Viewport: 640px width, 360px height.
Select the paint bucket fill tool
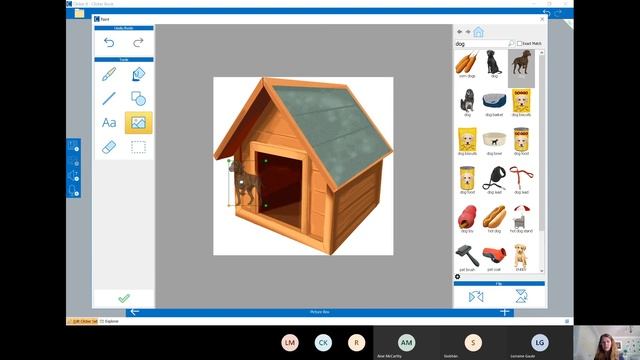(x=138, y=74)
